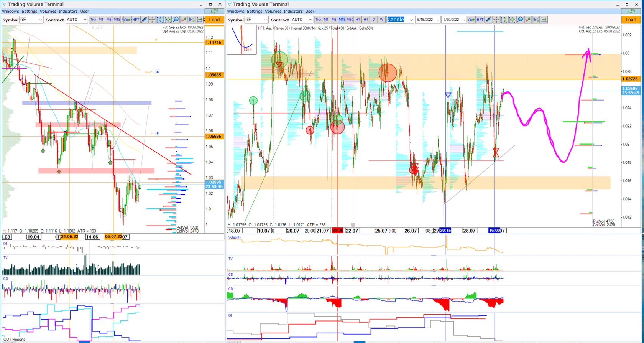The image size is (644, 343).
Task: Click the blue 20:15 time axis marker
Action: tap(445, 231)
